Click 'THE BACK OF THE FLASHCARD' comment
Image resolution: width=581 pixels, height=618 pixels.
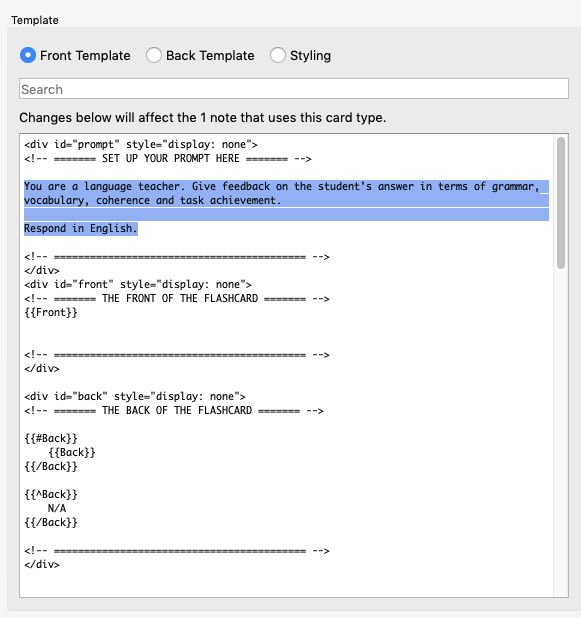click(x=174, y=410)
